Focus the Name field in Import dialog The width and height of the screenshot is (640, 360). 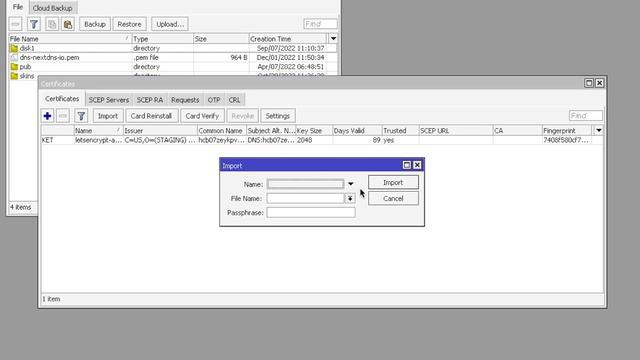tap(305, 184)
